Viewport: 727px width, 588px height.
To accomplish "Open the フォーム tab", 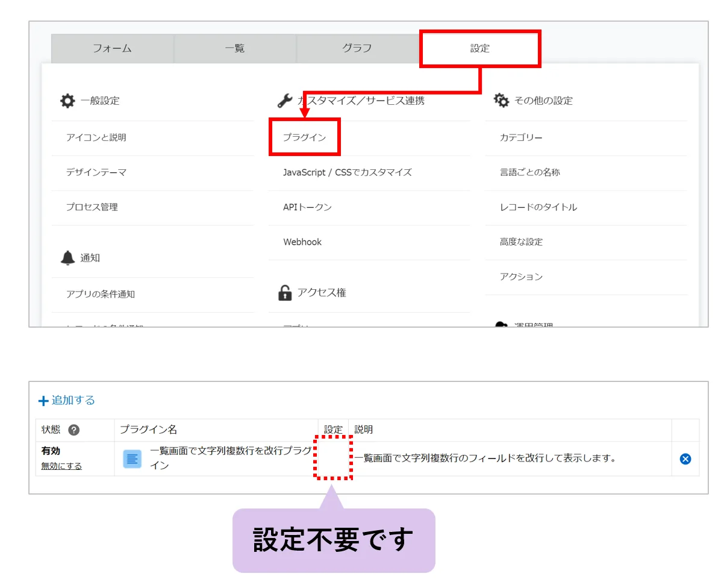I will point(113,48).
